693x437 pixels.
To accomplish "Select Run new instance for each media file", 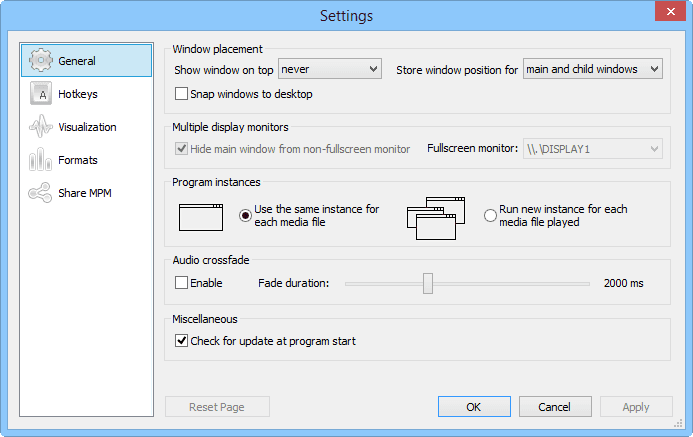I will tap(490, 216).
